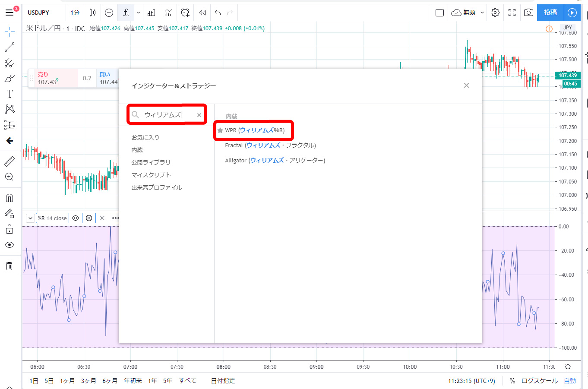Collapse the %R indicator pane arrow
Viewport: 588px width, 389px height.
(30, 218)
